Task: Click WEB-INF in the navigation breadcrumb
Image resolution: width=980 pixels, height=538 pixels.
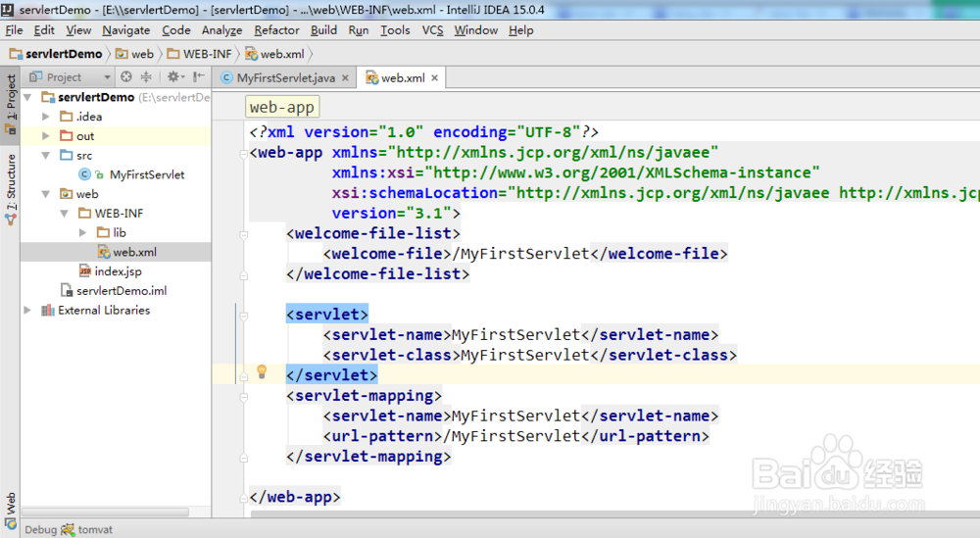Action: [199, 54]
